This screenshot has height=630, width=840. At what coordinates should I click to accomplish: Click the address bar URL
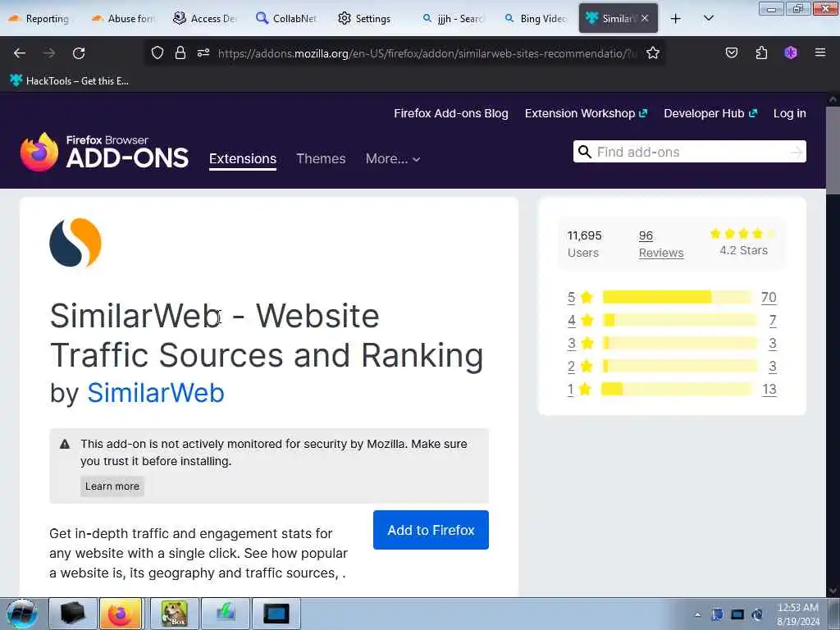427,53
